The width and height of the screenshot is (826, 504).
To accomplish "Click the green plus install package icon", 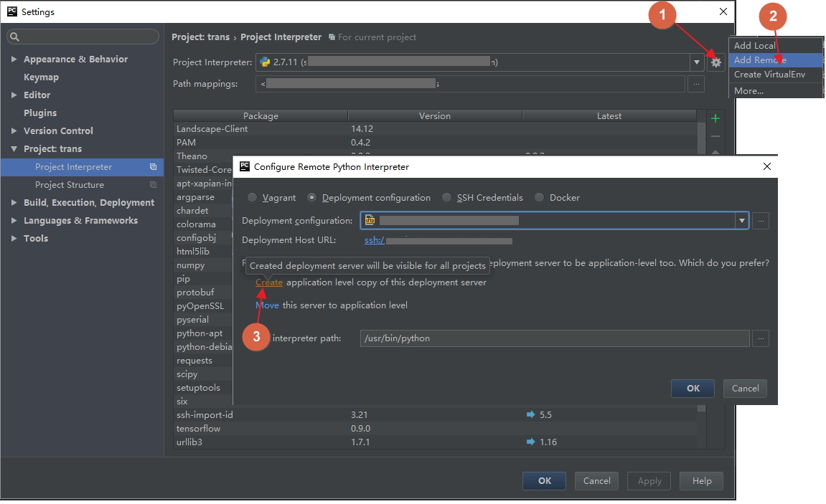I will (715, 118).
